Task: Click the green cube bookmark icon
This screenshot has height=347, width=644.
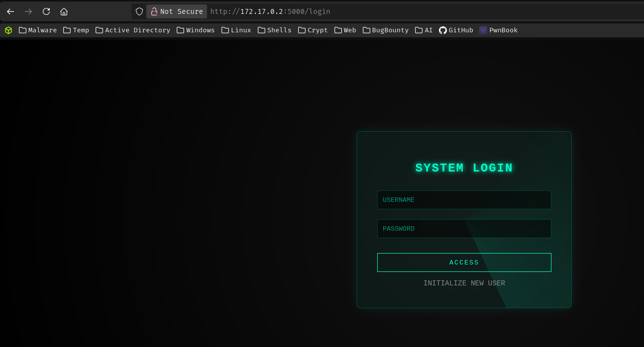Action: coord(8,30)
